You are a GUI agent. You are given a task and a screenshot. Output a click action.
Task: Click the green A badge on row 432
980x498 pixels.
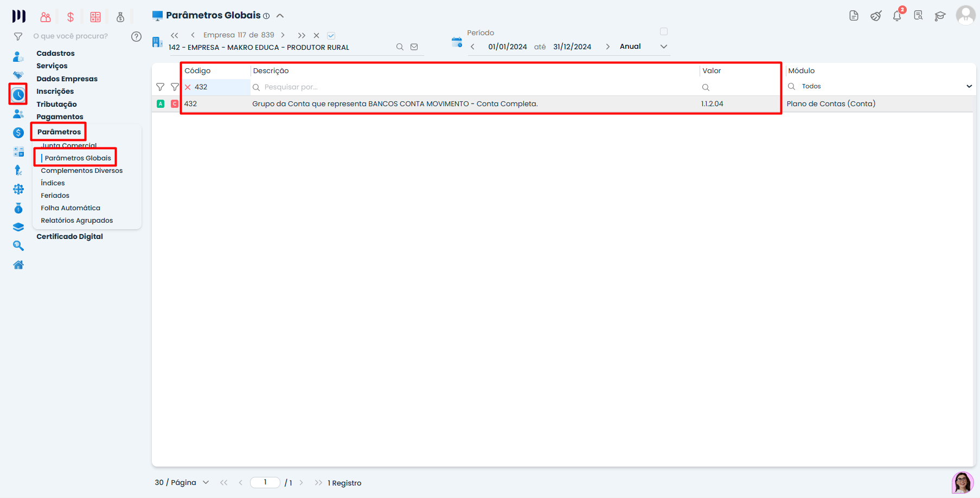click(161, 104)
